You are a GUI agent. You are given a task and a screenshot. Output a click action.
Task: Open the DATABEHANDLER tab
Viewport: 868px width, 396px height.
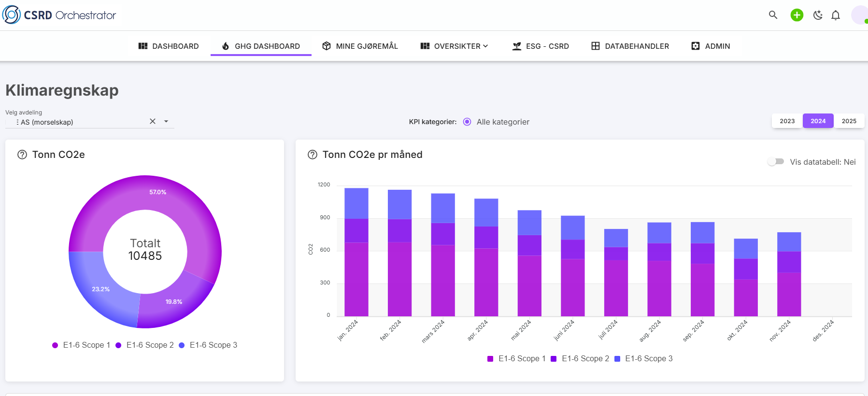(630, 46)
